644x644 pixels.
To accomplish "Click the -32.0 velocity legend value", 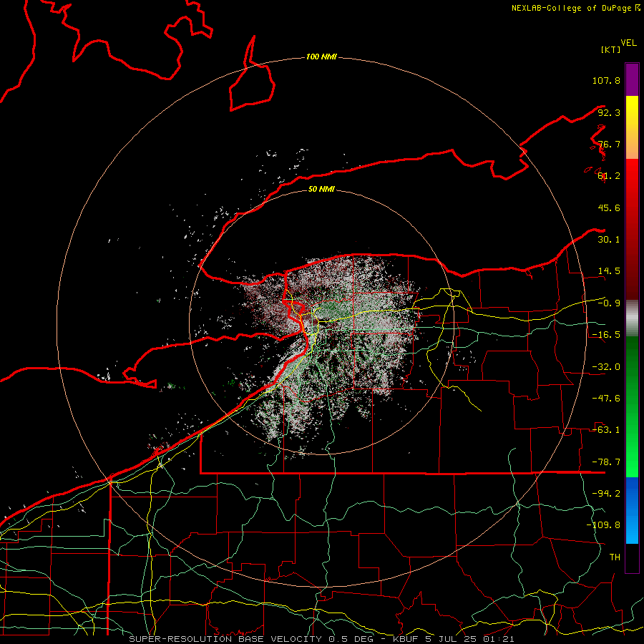I will click(x=606, y=367).
